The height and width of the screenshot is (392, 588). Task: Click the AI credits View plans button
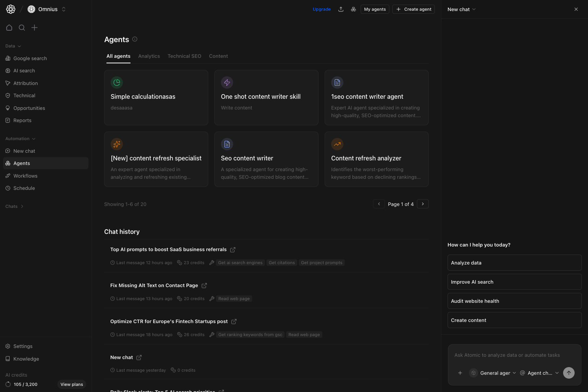[x=71, y=384]
